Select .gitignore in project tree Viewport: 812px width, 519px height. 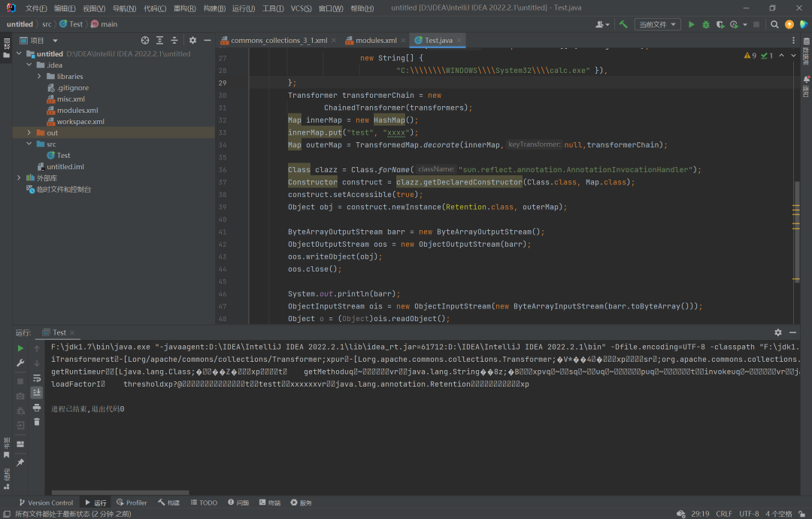(72, 87)
